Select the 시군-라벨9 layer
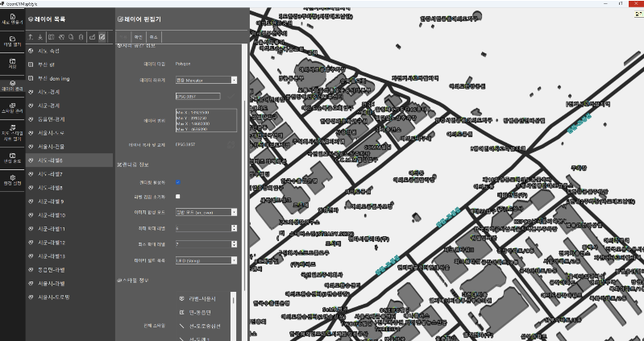 [x=69, y=202]
